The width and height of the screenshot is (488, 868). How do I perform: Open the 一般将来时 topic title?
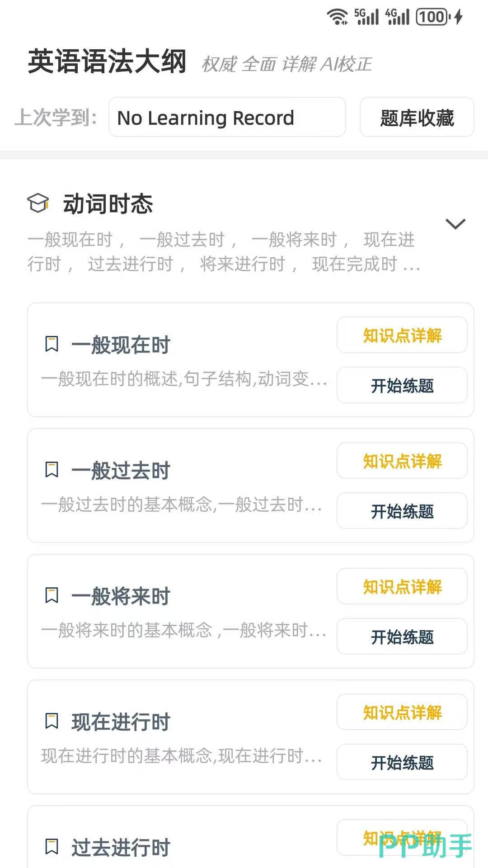pyautogui.click(x=121, y=596)
